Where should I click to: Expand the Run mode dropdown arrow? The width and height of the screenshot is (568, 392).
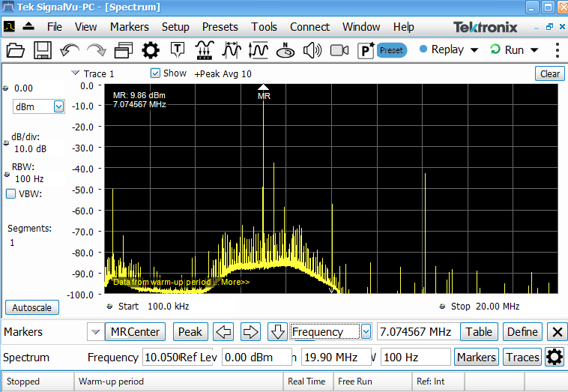pyautogui.click(x=534, y=50)
